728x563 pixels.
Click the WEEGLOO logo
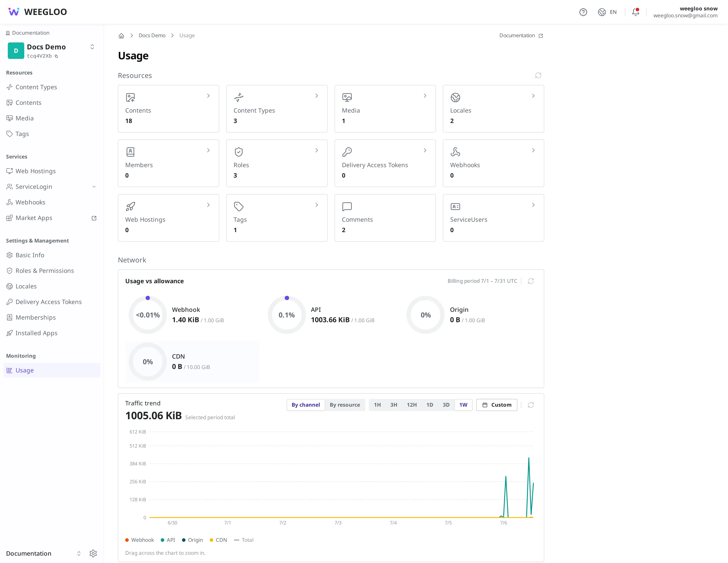pos(37,12)
